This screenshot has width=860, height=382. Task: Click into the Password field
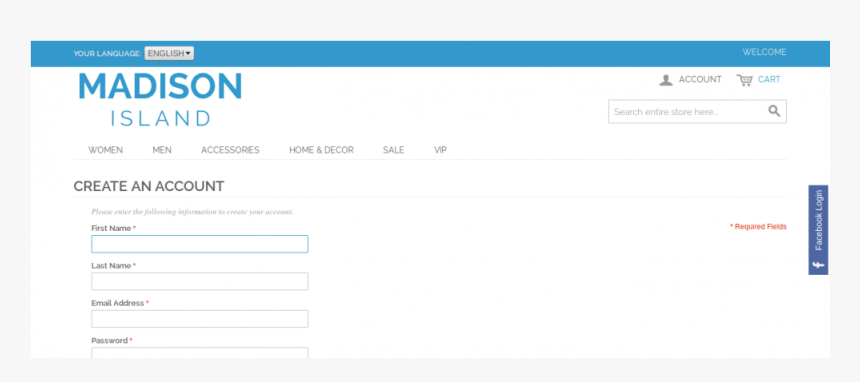pyautogui.click(x=200, y=353)
